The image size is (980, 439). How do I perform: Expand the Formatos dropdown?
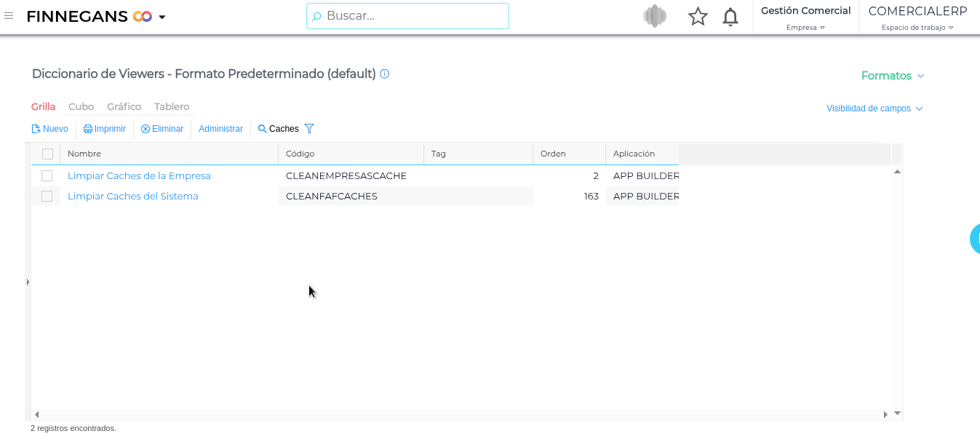[892, 76]
